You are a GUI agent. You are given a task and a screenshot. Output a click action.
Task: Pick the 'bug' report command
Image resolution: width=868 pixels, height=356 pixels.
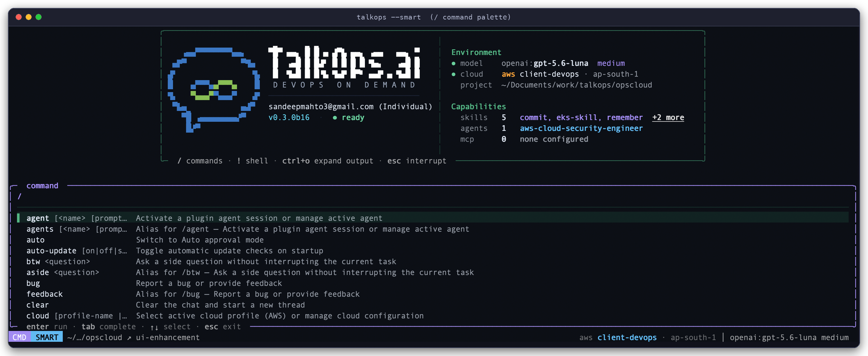[x=433, y=283]
